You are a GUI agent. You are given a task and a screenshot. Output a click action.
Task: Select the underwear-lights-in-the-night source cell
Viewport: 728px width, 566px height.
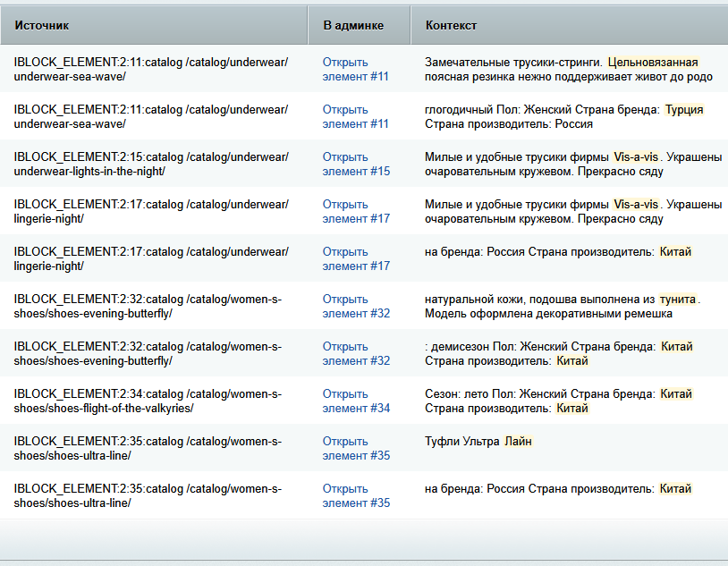(x=150, y=165)
